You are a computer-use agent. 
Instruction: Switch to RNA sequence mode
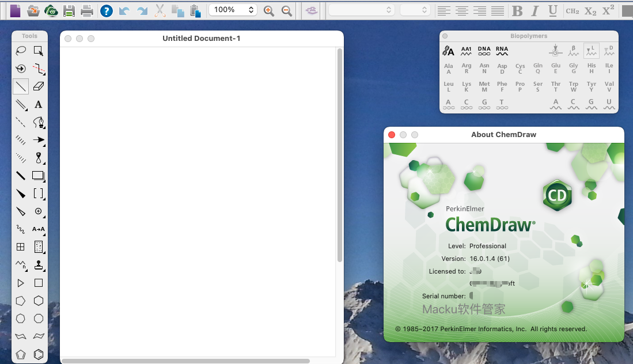[x=502, y=51]
